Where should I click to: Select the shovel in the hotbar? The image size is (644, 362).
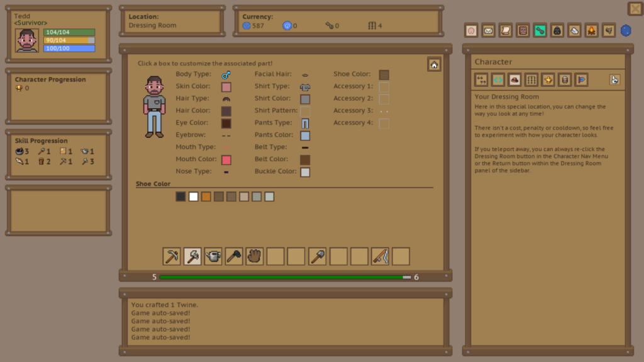pyautogui.click(x=318, y=256)
